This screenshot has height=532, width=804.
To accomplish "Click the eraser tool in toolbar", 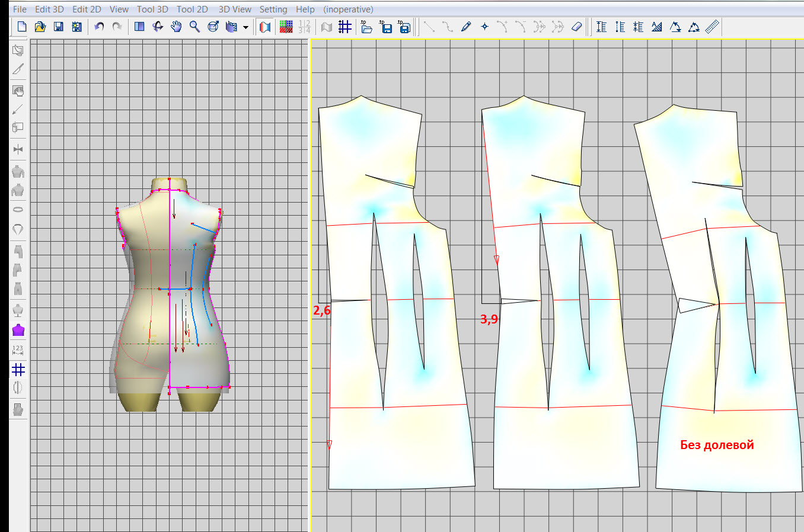I will pos(577,27).
